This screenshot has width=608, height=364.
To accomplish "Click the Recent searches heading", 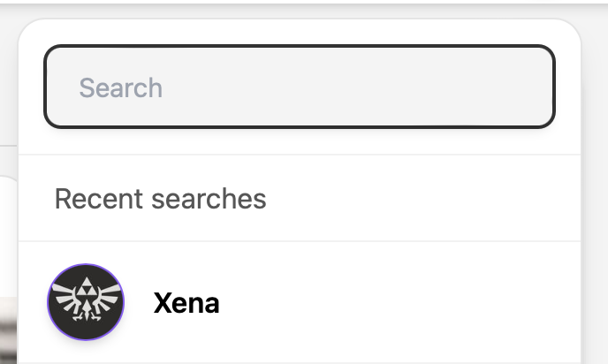I will click(x=160, y=199).
